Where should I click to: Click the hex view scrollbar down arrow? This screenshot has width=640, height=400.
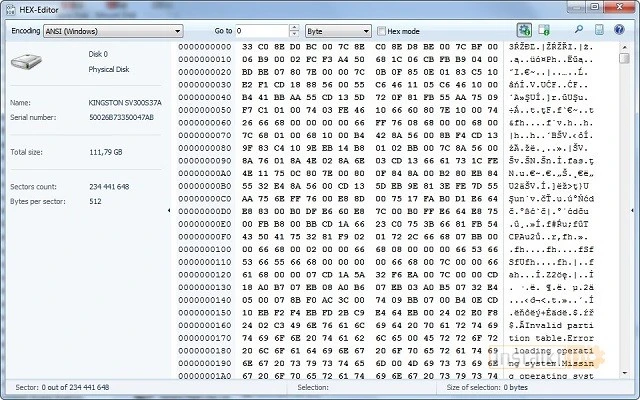coord(624,373)
